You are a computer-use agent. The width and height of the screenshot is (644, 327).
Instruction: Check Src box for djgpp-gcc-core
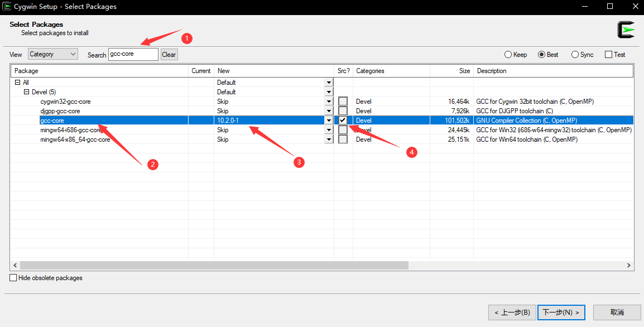click(343, 111)
